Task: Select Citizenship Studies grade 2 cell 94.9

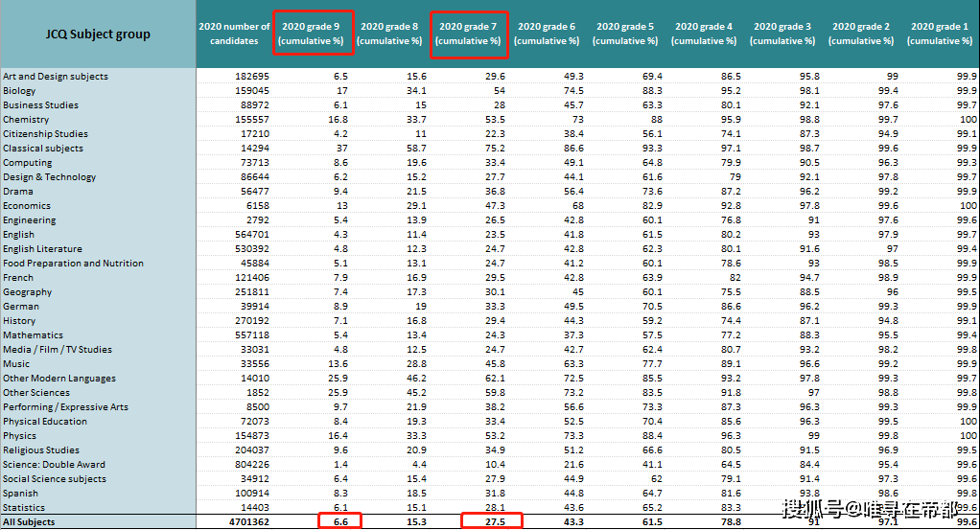Action: [x=888, y=134]
